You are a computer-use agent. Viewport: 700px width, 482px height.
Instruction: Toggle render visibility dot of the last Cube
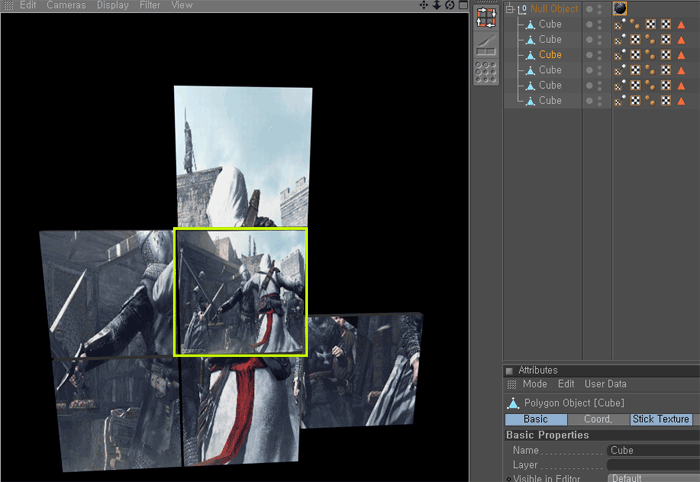(x=600, y=104)
